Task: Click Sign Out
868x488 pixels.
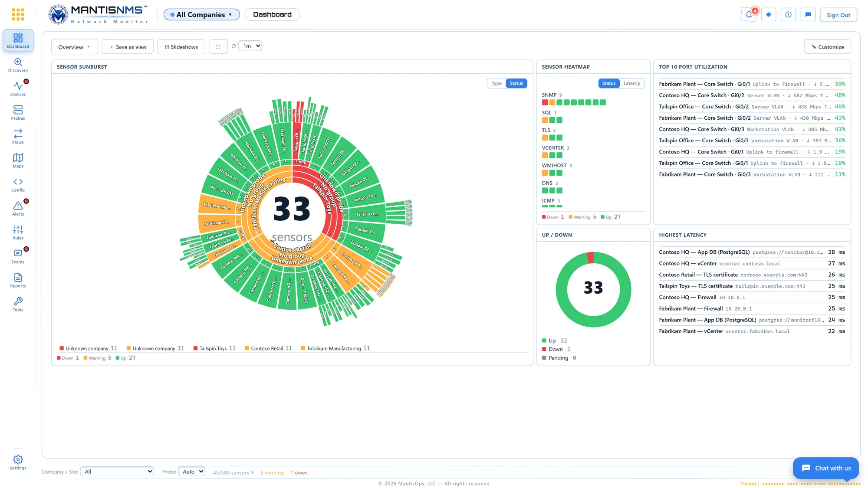Action: point(838,15)
